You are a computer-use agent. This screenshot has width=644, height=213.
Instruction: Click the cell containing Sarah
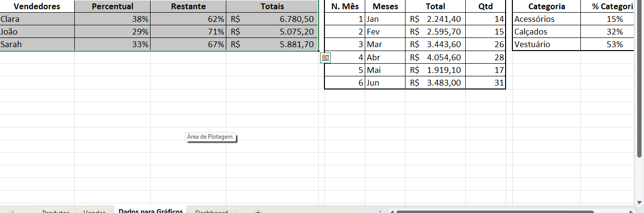click(37, 44)
